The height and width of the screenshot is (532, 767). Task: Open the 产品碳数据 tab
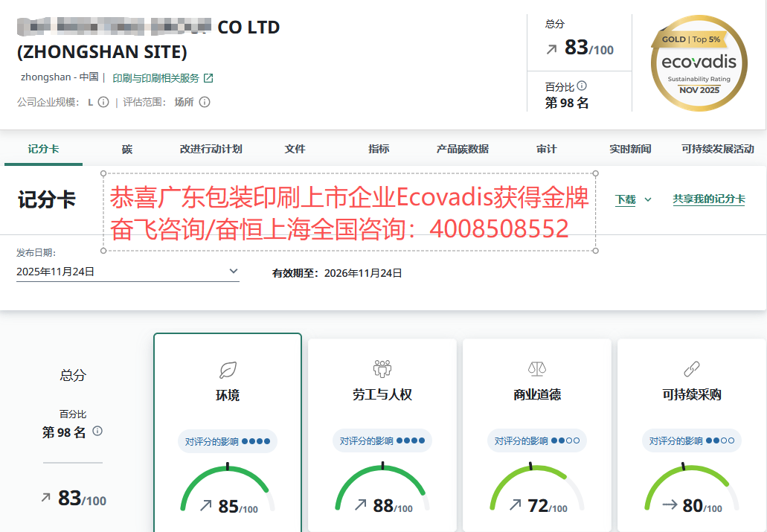[463, 149]
